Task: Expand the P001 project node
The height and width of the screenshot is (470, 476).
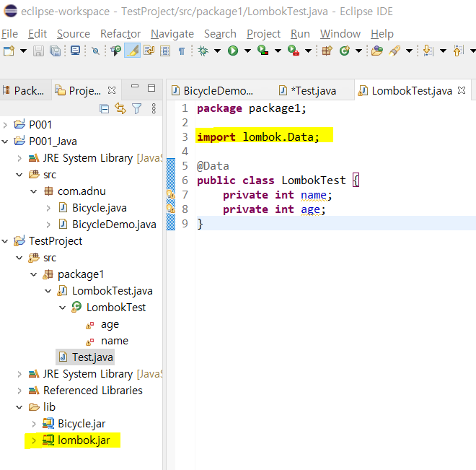Action: click(5, 125)
